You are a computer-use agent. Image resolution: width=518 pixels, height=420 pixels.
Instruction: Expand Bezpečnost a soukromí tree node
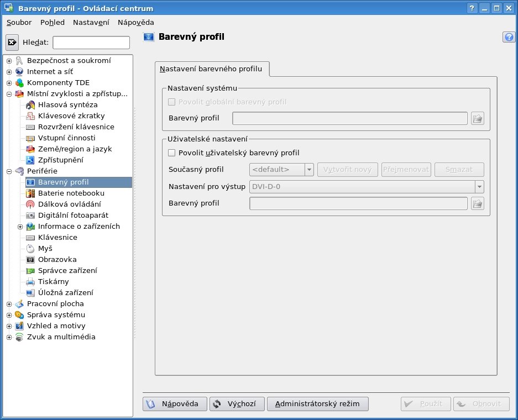coord(9,61)
